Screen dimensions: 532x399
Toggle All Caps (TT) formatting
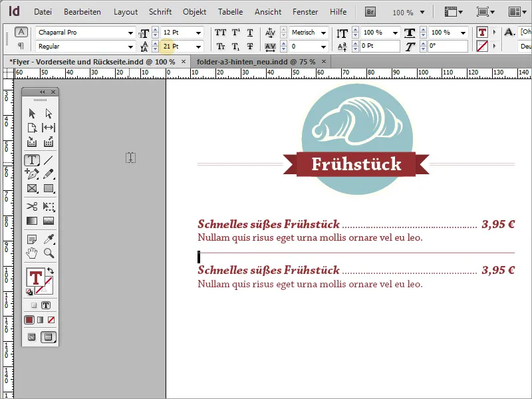220,33
